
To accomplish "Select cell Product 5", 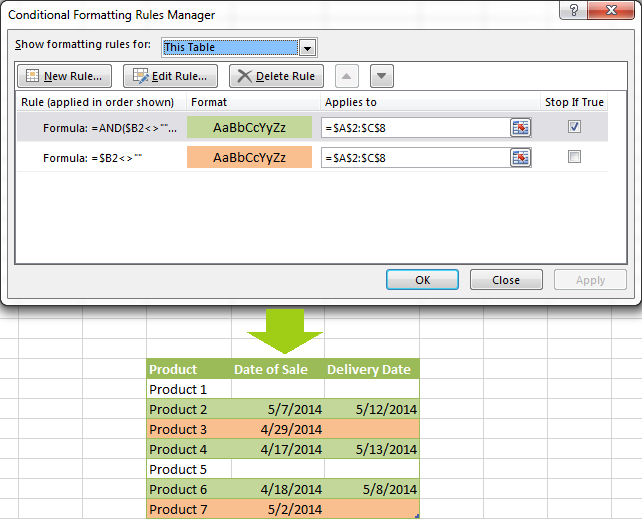I will (189, 469).
